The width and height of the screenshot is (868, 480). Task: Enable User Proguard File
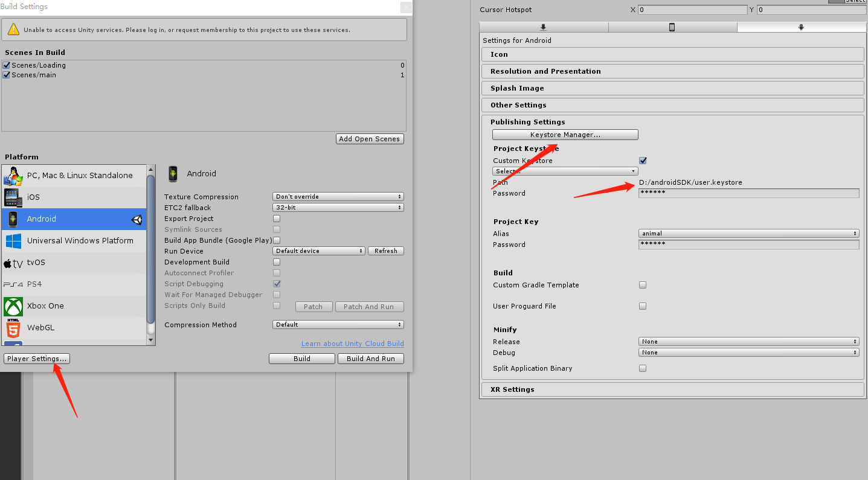(643, 306)
